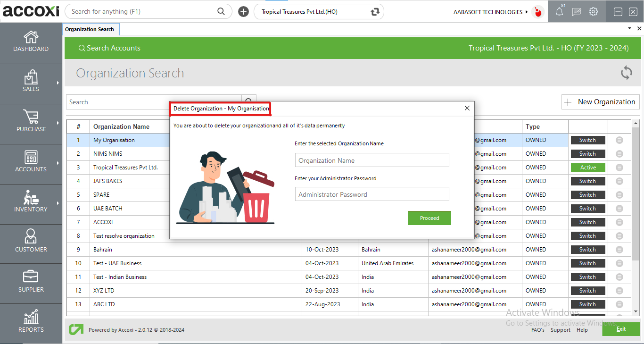Click the Exit button
The image size is (644, 344).
coord(621,329)
